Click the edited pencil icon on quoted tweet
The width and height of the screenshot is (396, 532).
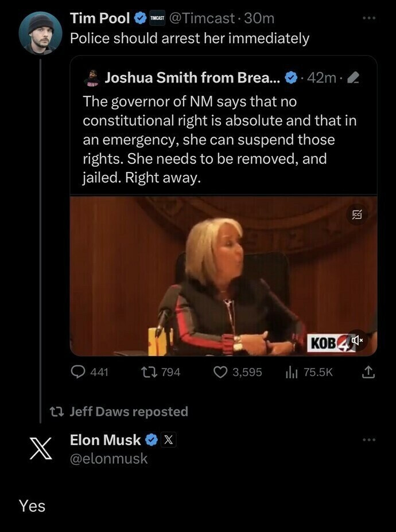tap(355, 78)
